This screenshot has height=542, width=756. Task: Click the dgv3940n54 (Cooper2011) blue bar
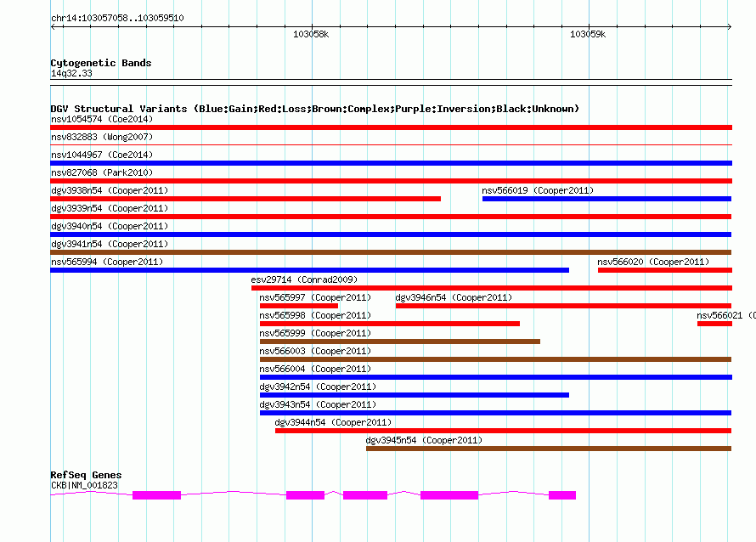pyautogui.click(x=391, y=234)
